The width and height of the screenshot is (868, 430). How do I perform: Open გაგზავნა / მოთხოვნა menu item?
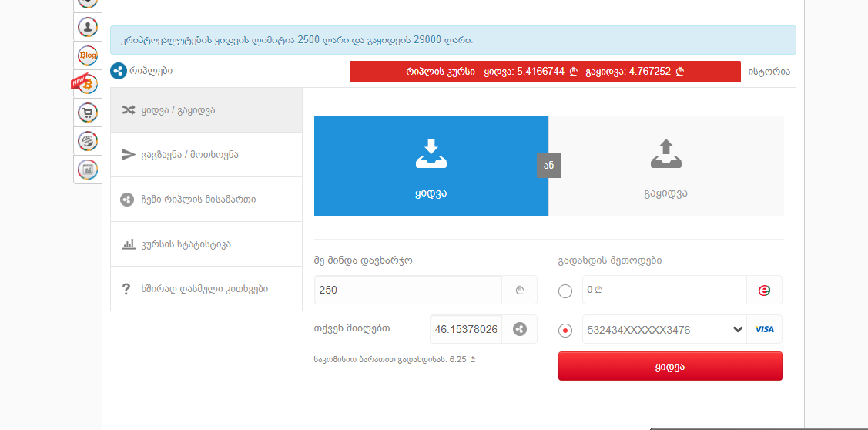(206, 155)
